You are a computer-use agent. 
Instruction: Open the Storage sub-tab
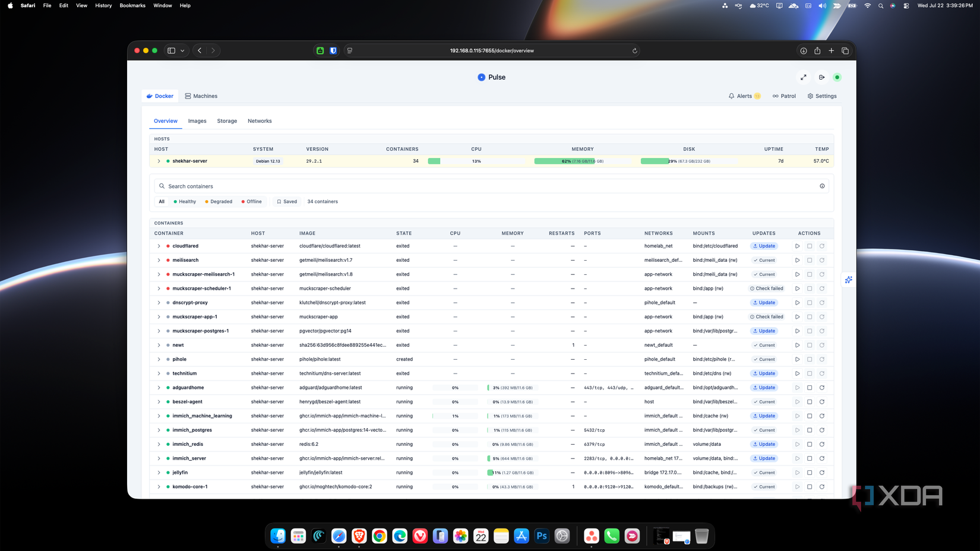pyautogui.click(x=227, y=121)
